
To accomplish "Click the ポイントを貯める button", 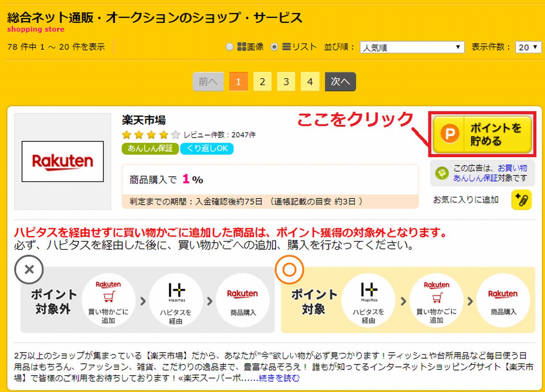I will (x=482, y=134).
